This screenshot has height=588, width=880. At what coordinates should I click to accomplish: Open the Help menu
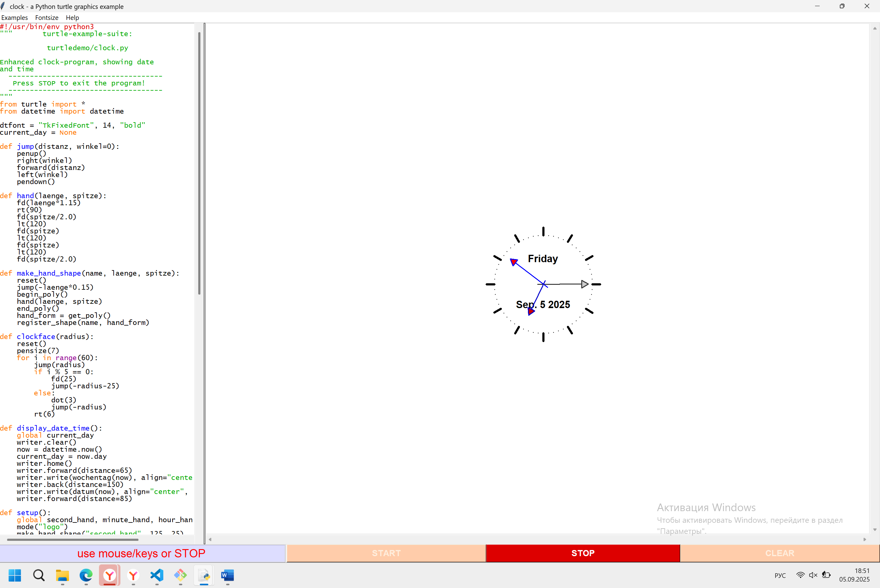pyautogui.click(x=72, y=18)
